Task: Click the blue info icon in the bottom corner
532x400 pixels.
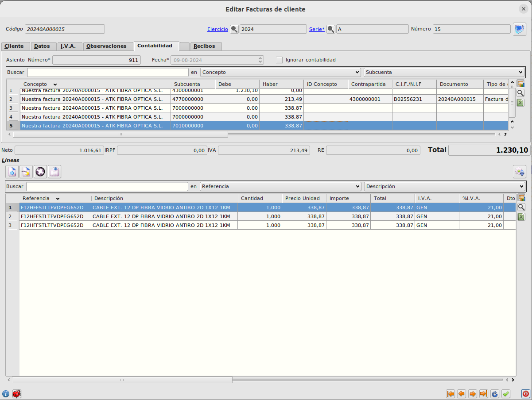Action: click(6, 393)
